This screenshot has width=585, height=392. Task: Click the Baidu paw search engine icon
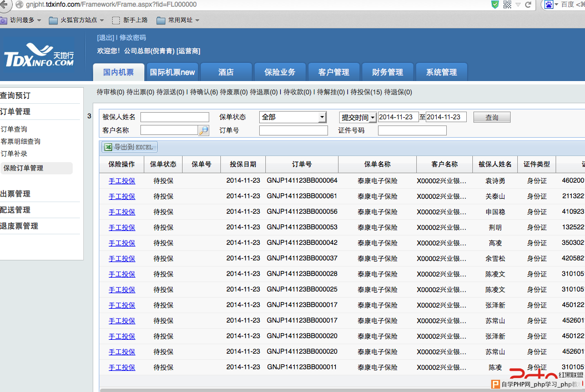point(549,4)
